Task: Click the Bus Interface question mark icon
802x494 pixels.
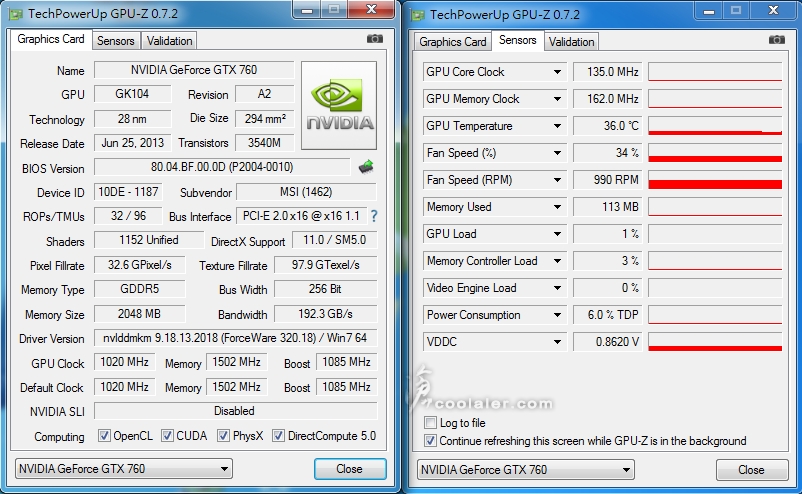Action: (374, 216)
